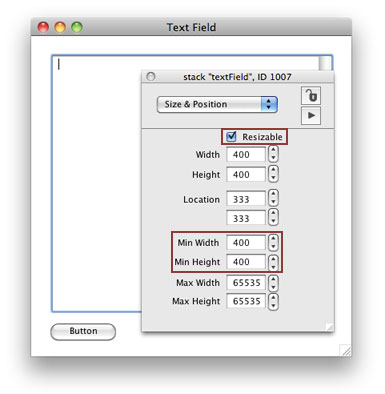Click the Height value field
The width and height of the screenshot is (385, 394).
coord(246,174)
